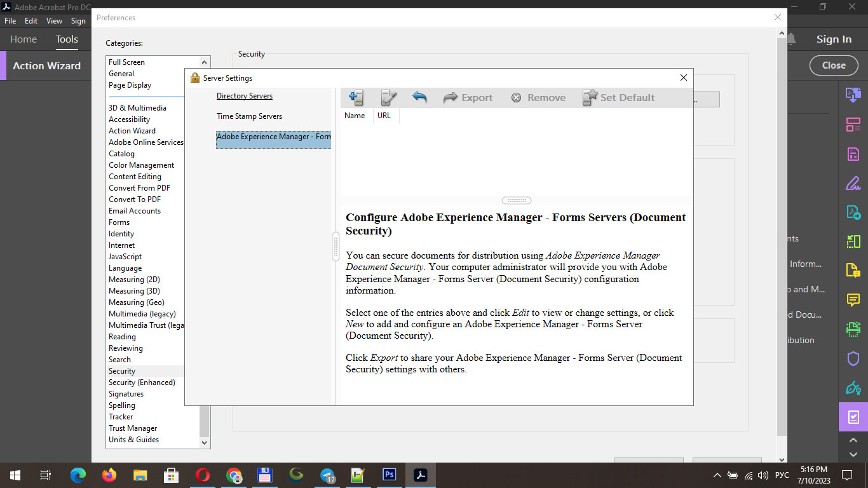Viewport: 868px width, 488px height.
Task: Open the Export PDF tool in right sidebar
Action: pos(853,95)
